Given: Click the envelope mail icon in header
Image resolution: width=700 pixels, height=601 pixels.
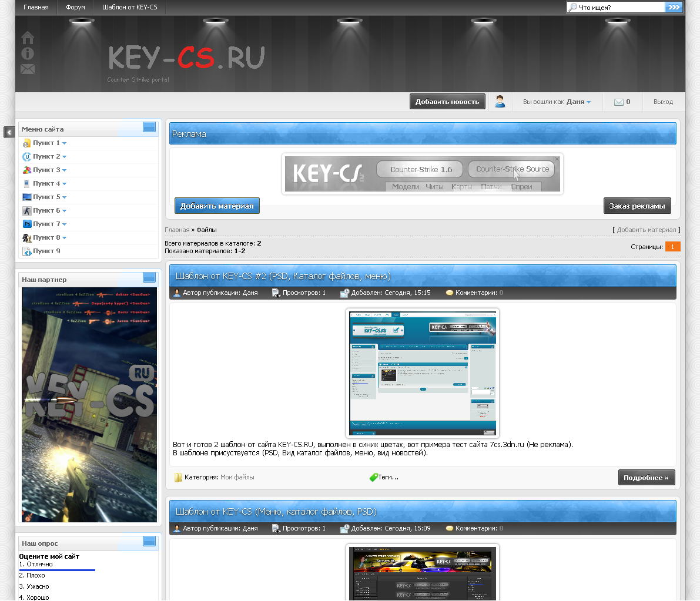Looking at the screenshot, I should point(28,69).
